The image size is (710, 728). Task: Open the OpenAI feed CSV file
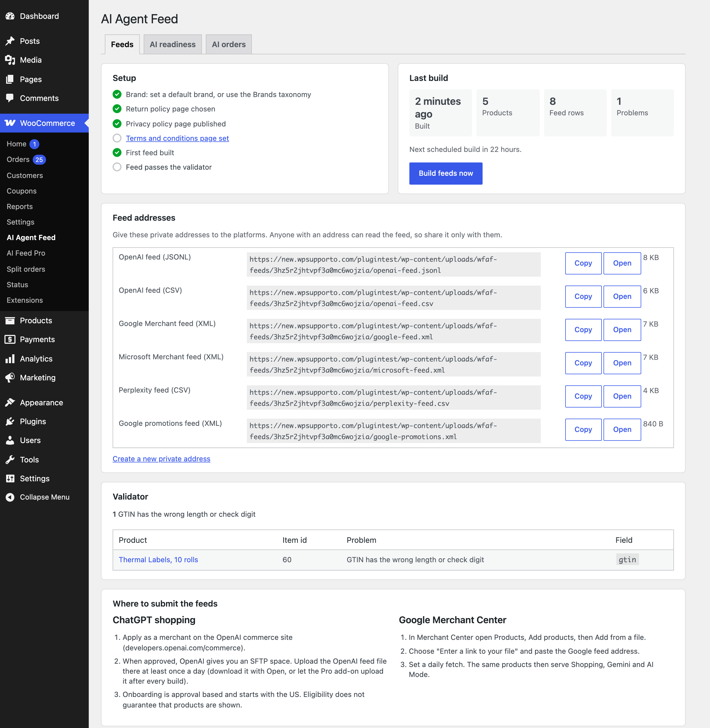click(x=622, y=296)
